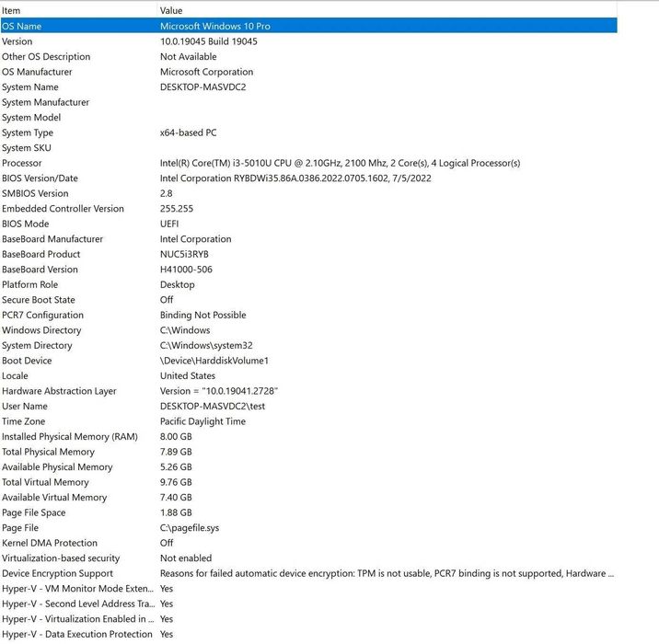Select the OS Manufacturer row
659x644 pixels.
(x=309, y=72)
